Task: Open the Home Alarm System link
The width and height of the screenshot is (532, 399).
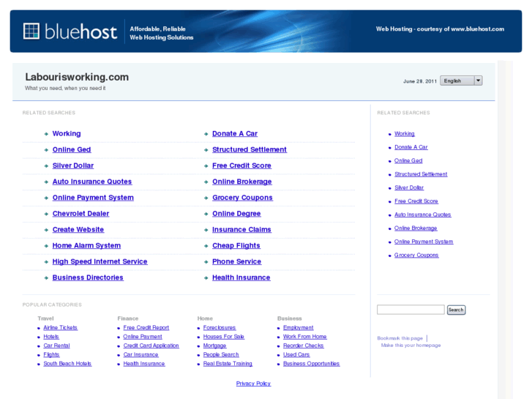Action: pos(86,245)
